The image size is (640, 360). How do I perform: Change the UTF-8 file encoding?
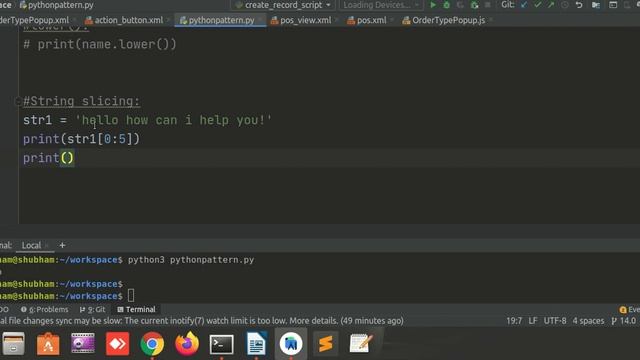[x=555, y=321]
